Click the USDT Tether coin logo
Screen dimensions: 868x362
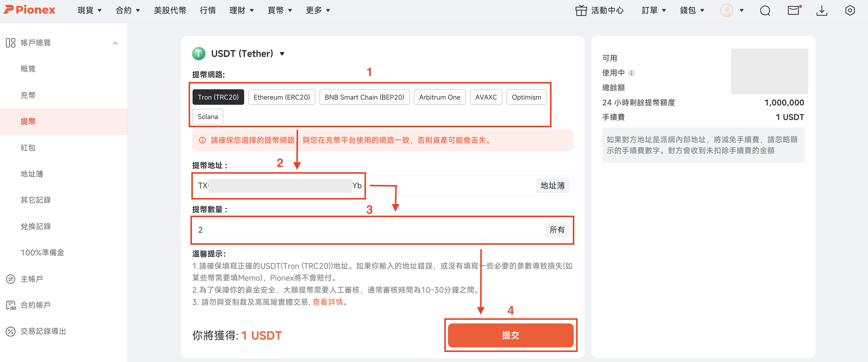tap(199, 53)
